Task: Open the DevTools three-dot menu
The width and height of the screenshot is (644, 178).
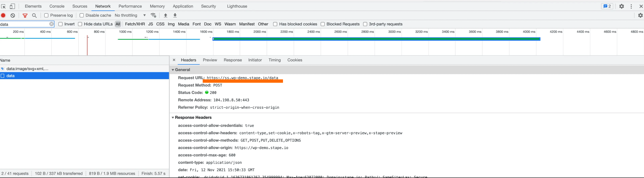Action: click(x=631, y=6)
